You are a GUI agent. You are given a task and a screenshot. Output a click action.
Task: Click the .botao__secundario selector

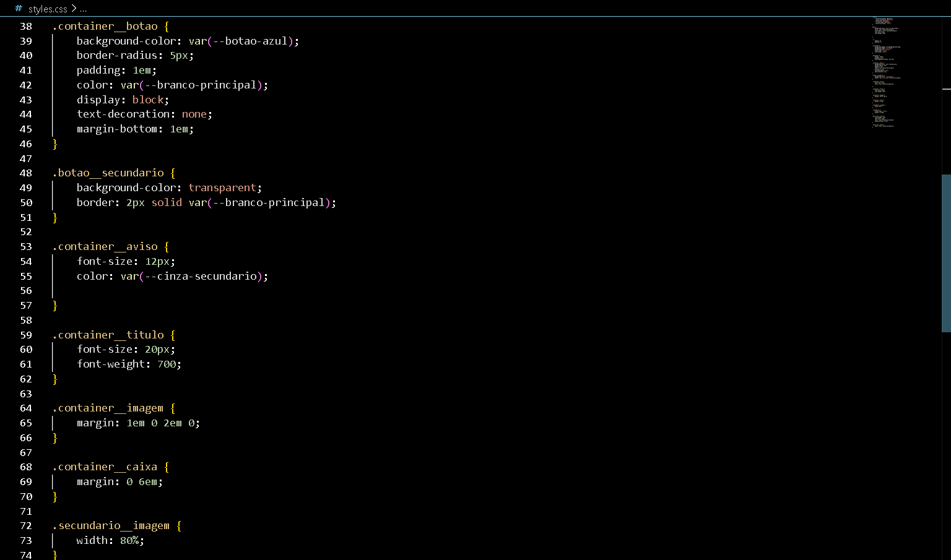pyautogui.click(x=108, y=173)
